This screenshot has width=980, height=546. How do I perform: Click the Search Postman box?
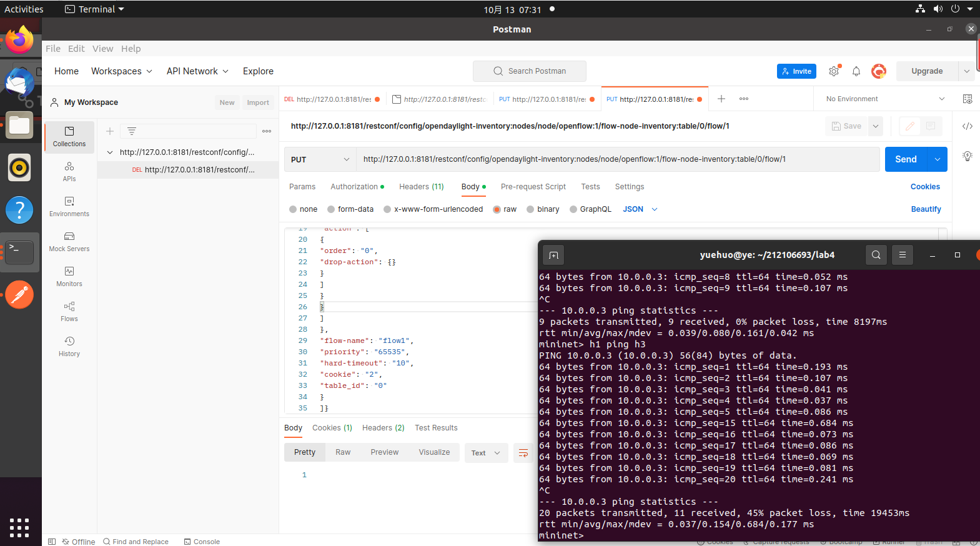tap(530, 71)
